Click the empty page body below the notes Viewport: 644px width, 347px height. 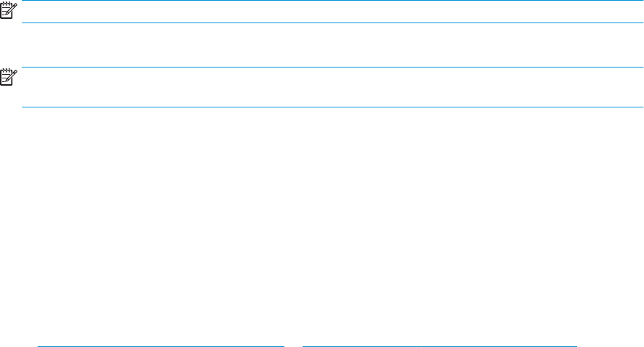point(322,226)
